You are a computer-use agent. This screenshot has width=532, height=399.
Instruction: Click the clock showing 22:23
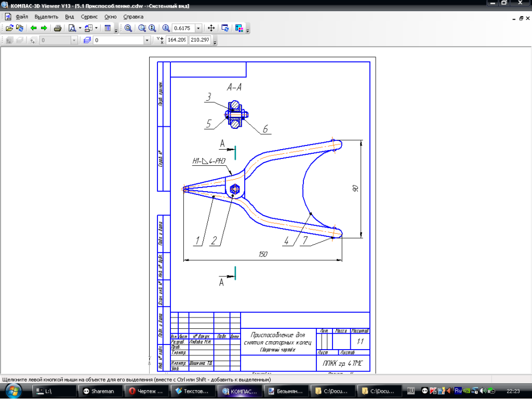pyautogui.click(x=513, y=391)
